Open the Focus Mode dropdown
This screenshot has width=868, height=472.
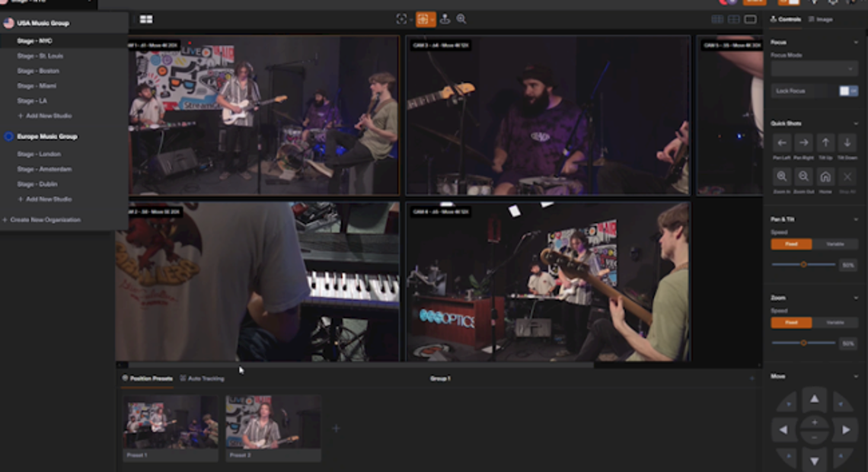(x=814, y=69)
